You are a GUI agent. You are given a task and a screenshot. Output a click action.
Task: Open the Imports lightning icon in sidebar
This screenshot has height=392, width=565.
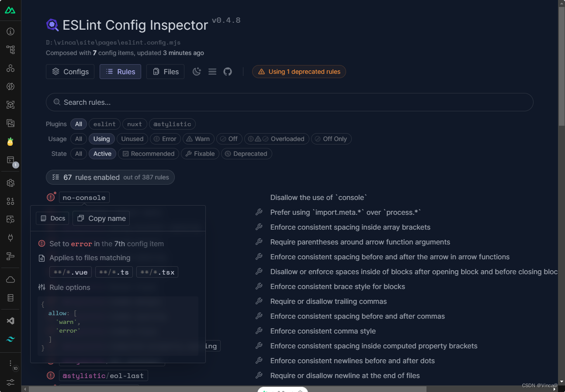click(10, 86)
